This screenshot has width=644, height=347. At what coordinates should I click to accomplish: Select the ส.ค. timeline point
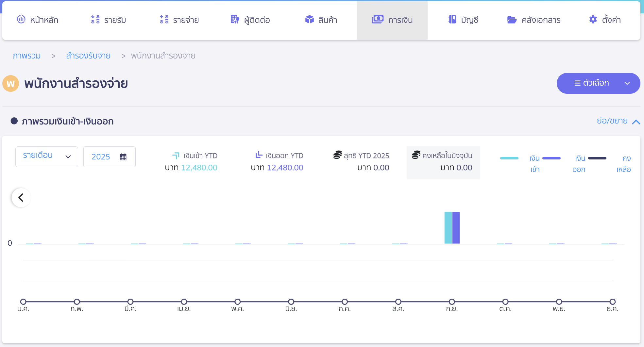[x=398, y=302]
